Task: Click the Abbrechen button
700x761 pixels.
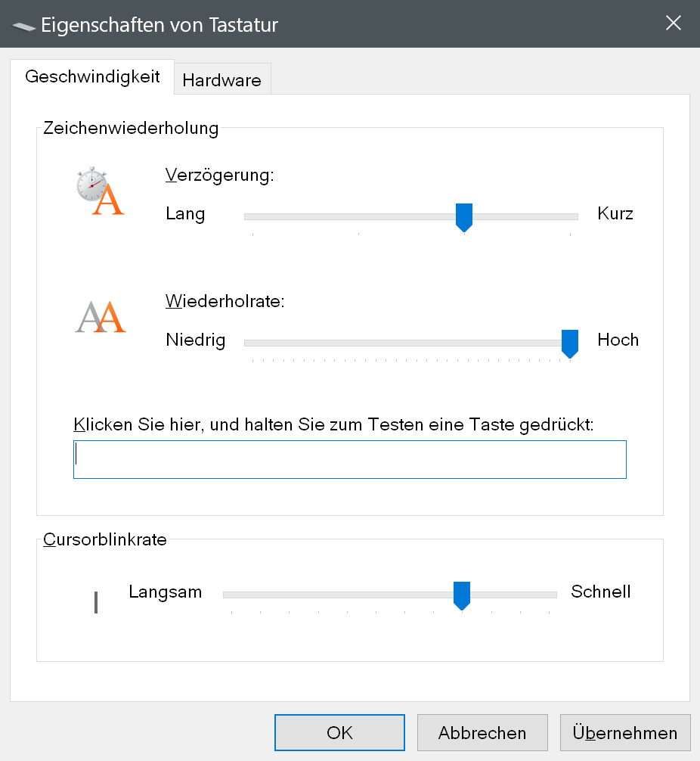Action: point(482,732)
